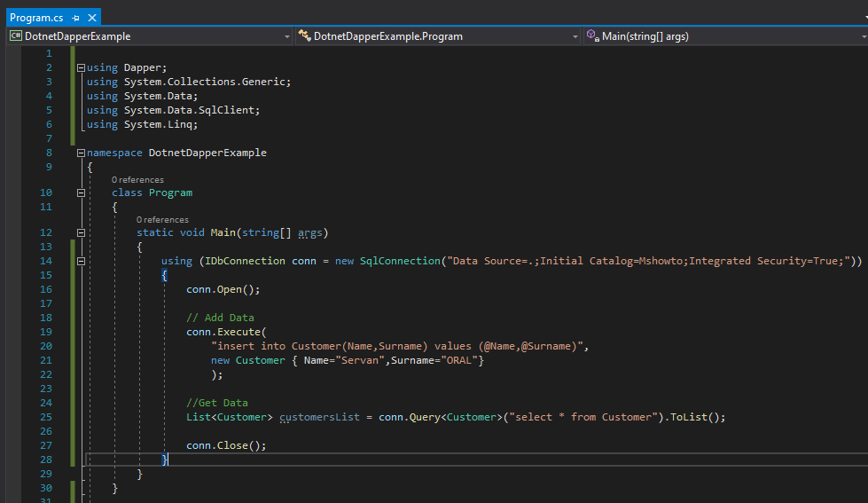Viewport: 868px width, 503px height.
Task: Click conn.Execute( call
Action: [226, 332]
